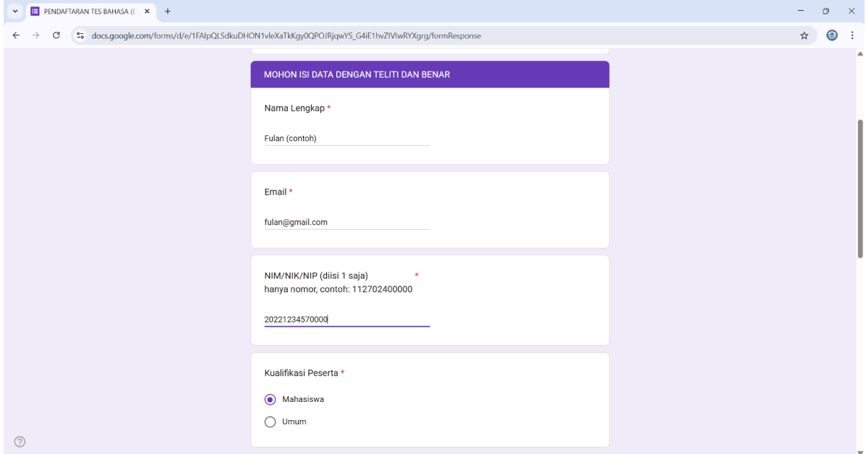Image resolution: width=868 pixels, height=454 pixels.
Task: Click the browser forward arrow
Action: tap(36, 35)
